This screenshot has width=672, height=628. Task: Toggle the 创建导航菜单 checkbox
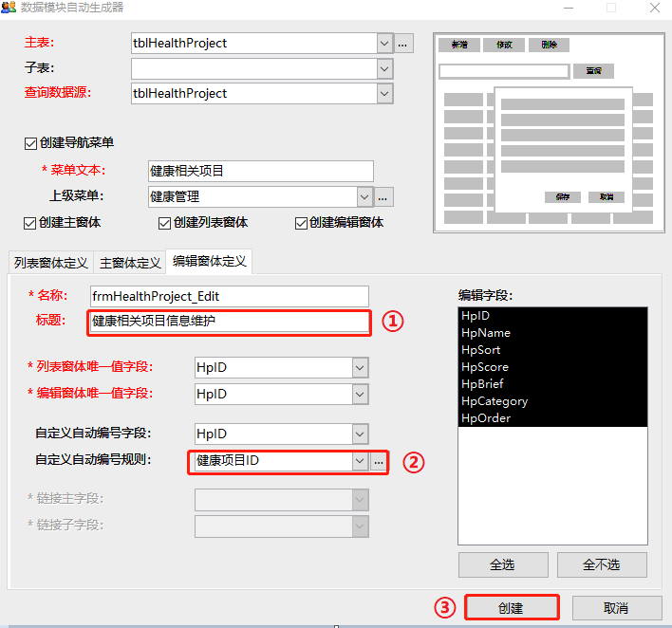(30, 143)
